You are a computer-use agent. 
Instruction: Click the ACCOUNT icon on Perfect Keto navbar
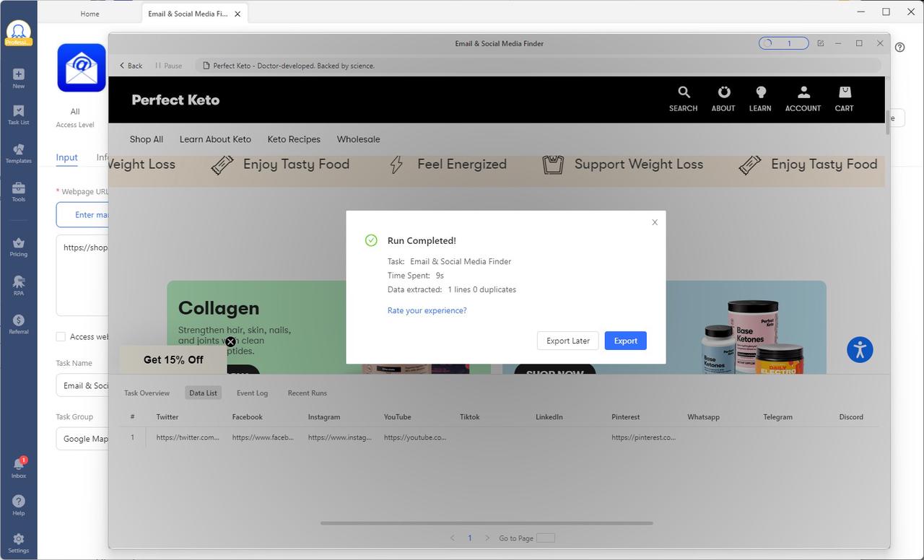coord(802,97)
